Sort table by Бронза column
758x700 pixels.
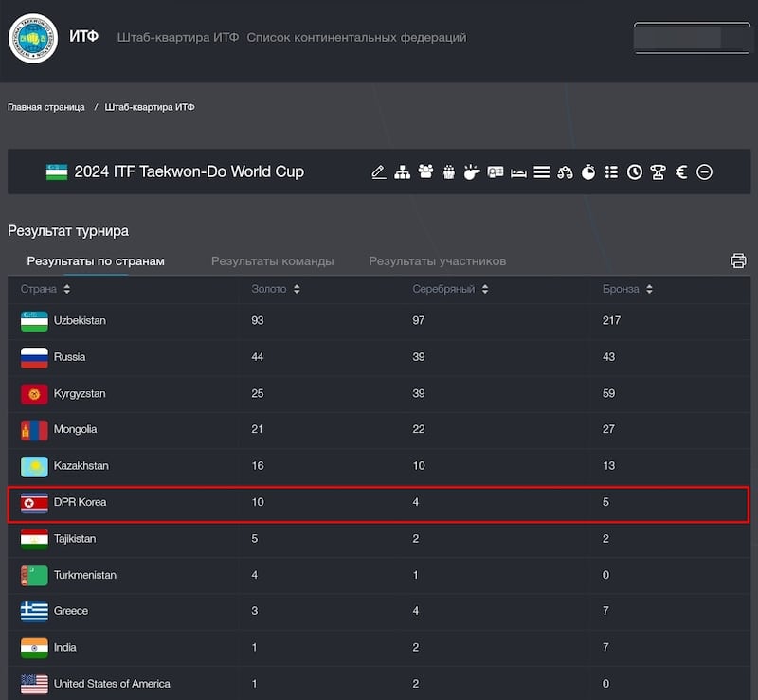click(627, 289)
